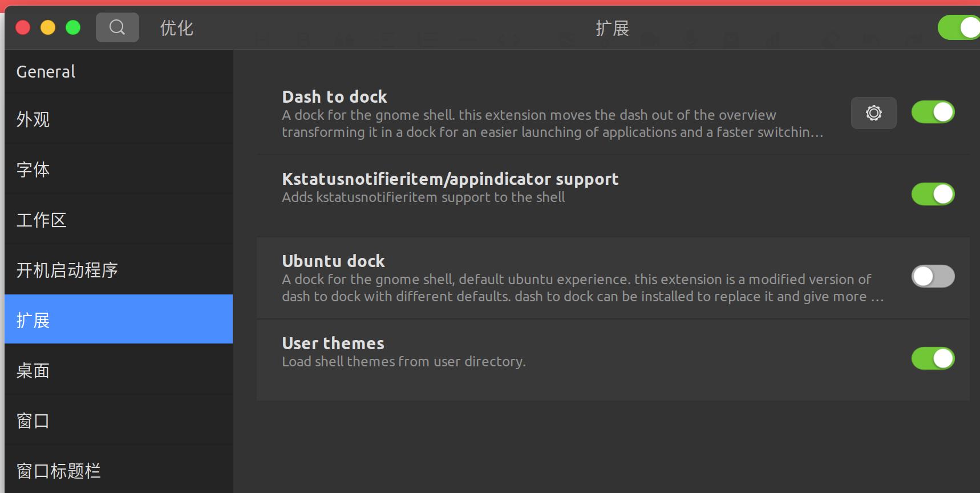The width and height of the screenshot is (980, 493).
Task: Enable the Ubuntu dock extension
Action: click(933, 277)
